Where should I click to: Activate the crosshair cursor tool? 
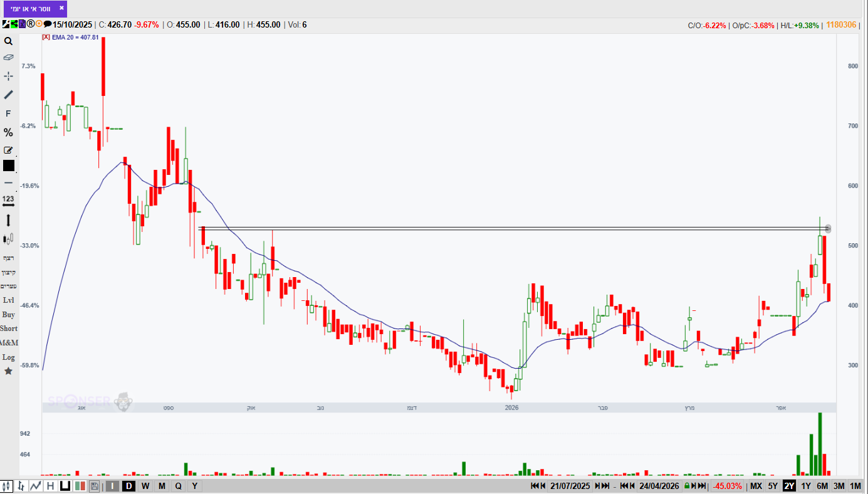point(8,76)
